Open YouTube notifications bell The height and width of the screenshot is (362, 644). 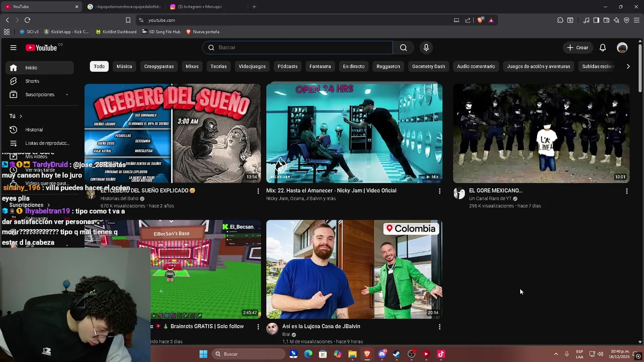pos(603,48)
